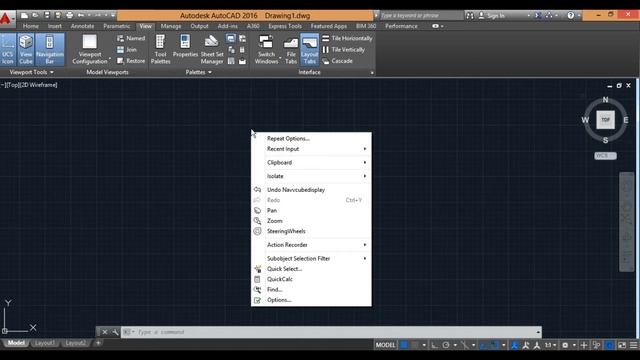Open workspace switching gear icon

pos(565,345)
